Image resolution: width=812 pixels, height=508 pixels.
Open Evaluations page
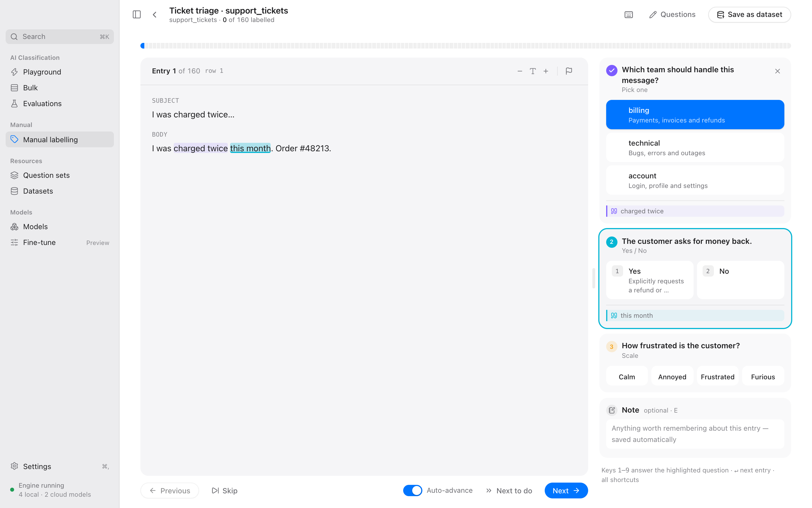point(60,104)
